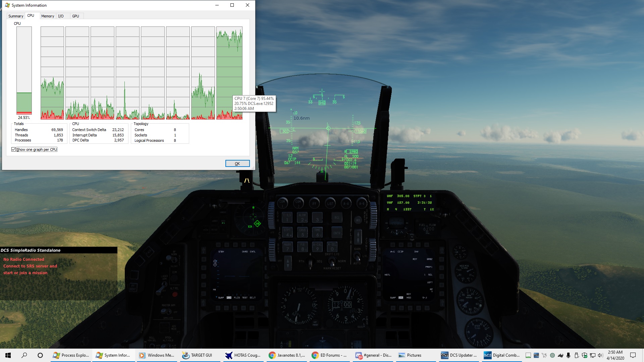Screen dimensions: 644x362
Task: Open Windows Security shield tray icon
Action: tap(585, 355)
